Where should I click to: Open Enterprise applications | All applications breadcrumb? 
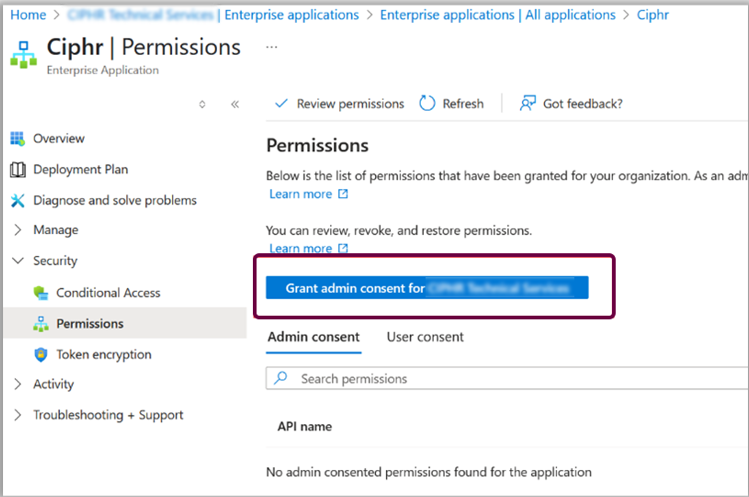coord(497,15)
